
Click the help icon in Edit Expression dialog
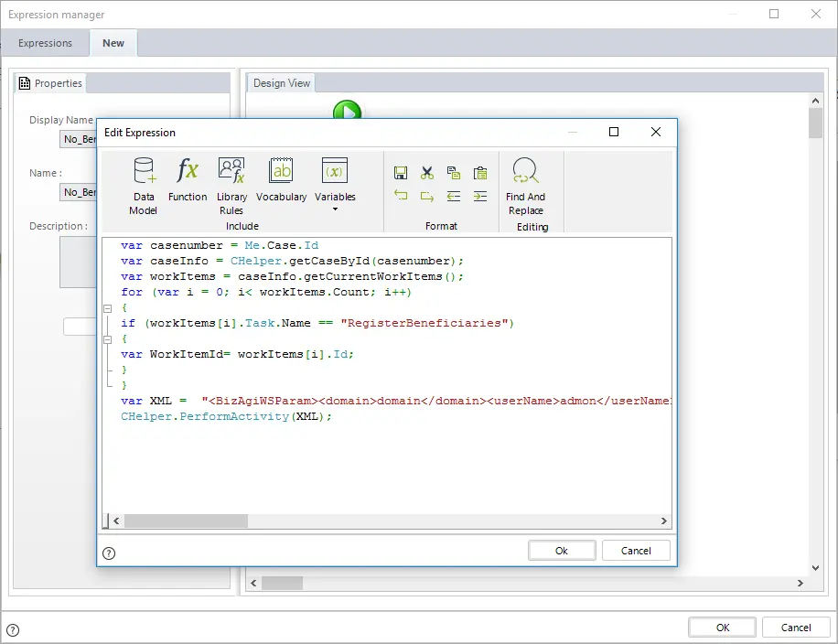pos(109,553)
